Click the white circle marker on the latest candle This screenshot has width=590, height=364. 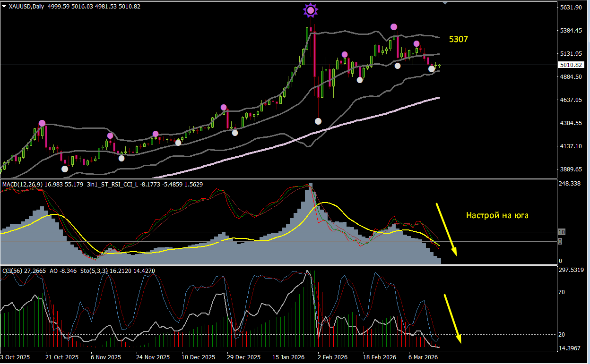tap(432, 69)
